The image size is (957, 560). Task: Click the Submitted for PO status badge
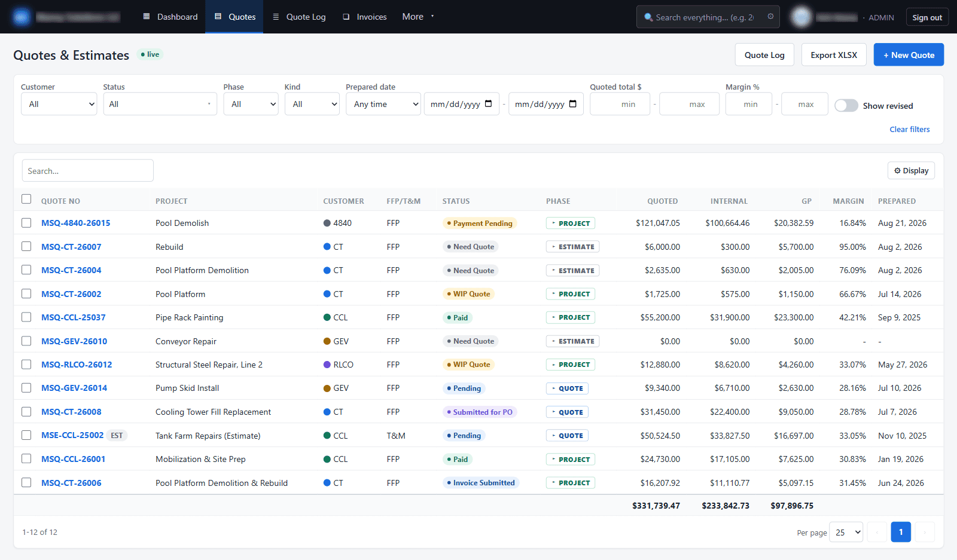coord(480,412)
